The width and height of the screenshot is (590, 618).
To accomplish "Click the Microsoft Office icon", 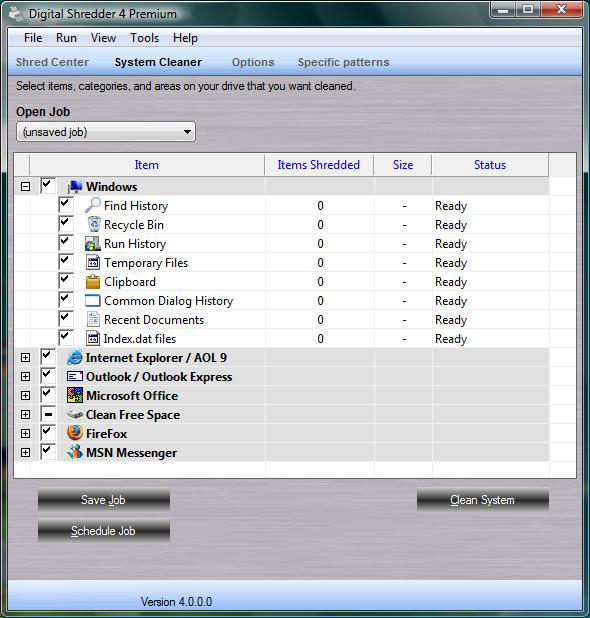I will coord(74,395).
